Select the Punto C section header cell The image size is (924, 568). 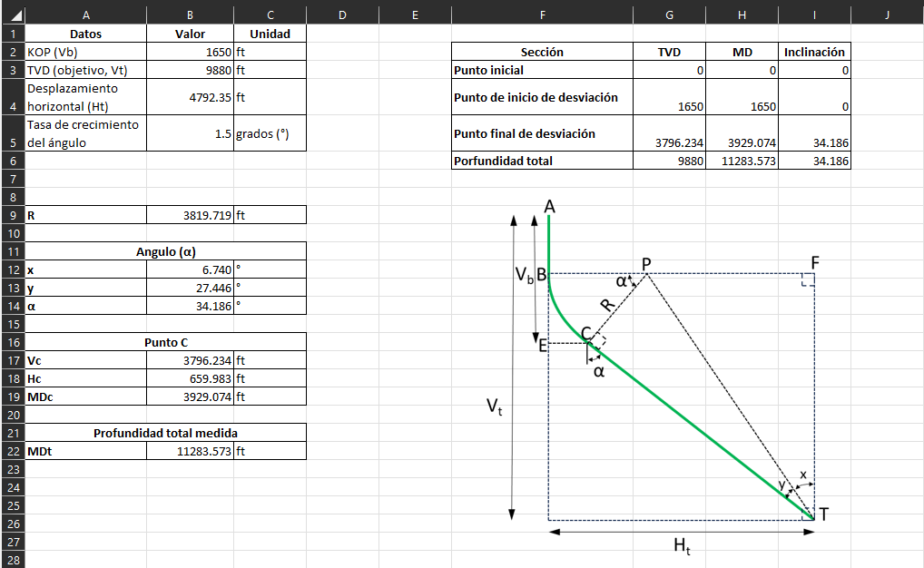click(x=165, y=342)
